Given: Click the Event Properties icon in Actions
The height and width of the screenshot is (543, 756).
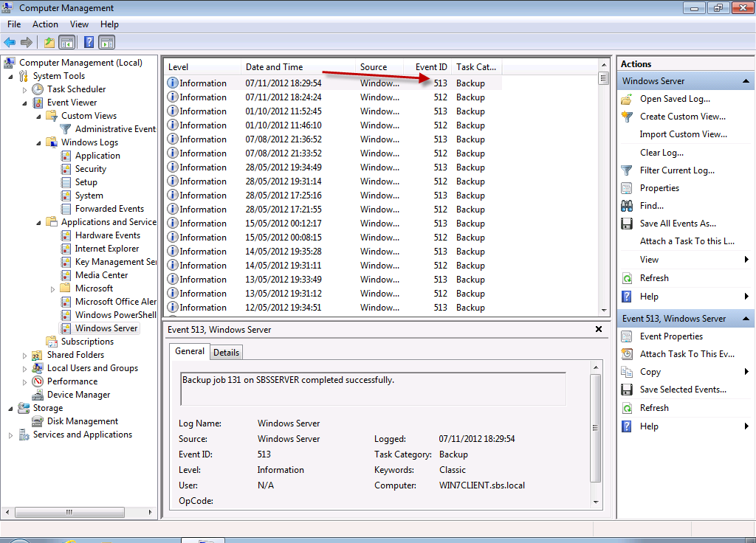Looking at the screenshot, I should 627,336.
